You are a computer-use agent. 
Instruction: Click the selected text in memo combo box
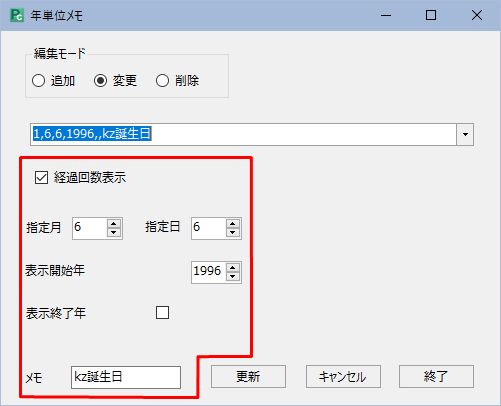coord(92,134)
